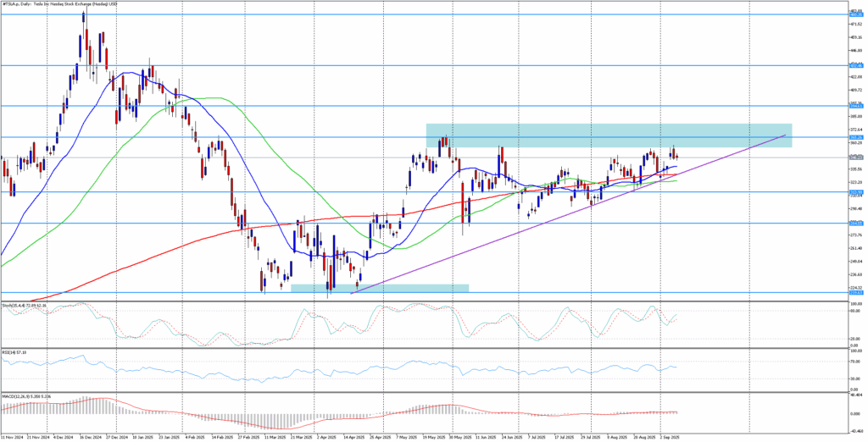Click the Stoch(15,4,4) indicator label

[x=25, y=304]
